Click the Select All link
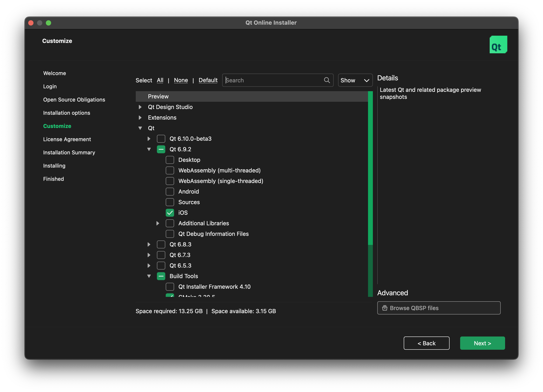This screenshot has height=392, width=543. pos(160,80)
